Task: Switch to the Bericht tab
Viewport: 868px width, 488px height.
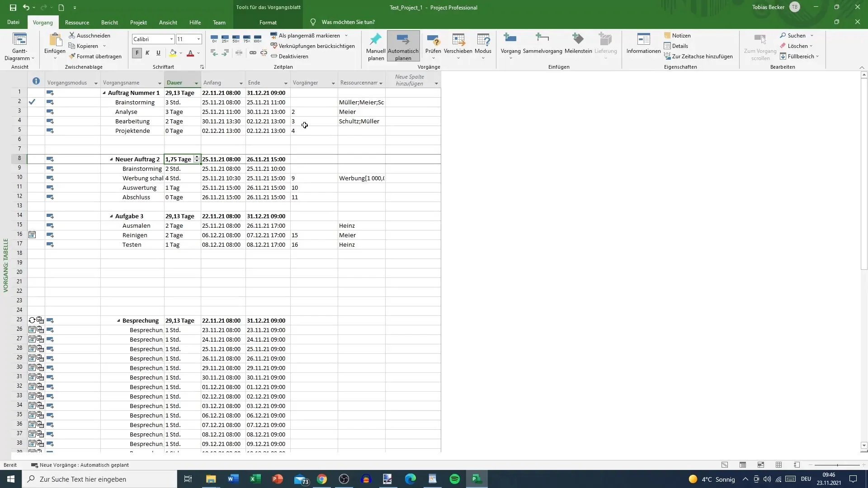Action: click(x=109, y=22)
